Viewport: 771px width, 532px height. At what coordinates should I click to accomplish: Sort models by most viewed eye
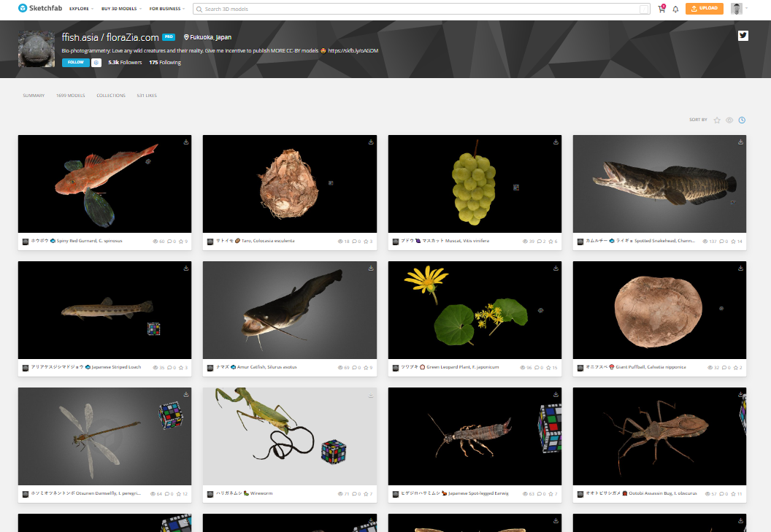729,120
